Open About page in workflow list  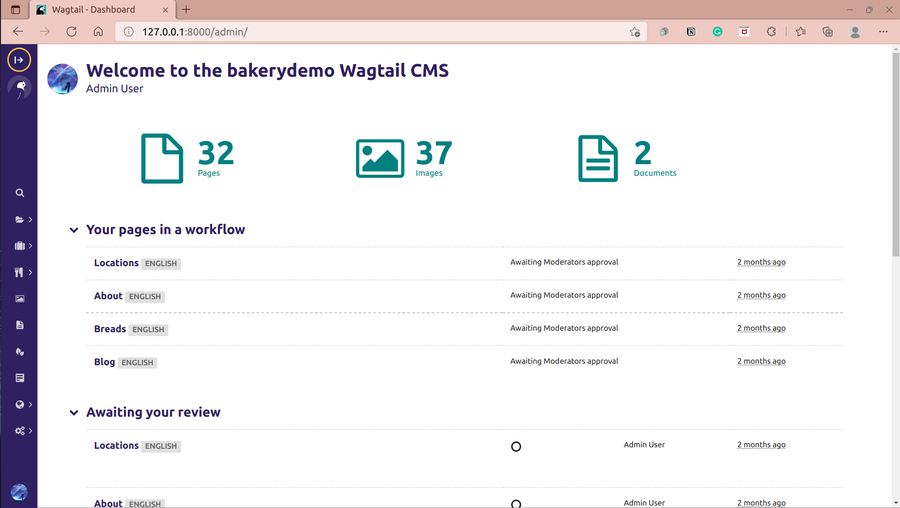(108, 296)
